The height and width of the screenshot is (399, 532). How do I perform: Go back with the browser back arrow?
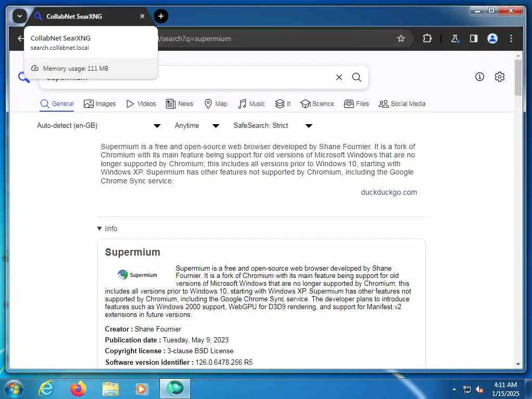[x=20, y=38]
